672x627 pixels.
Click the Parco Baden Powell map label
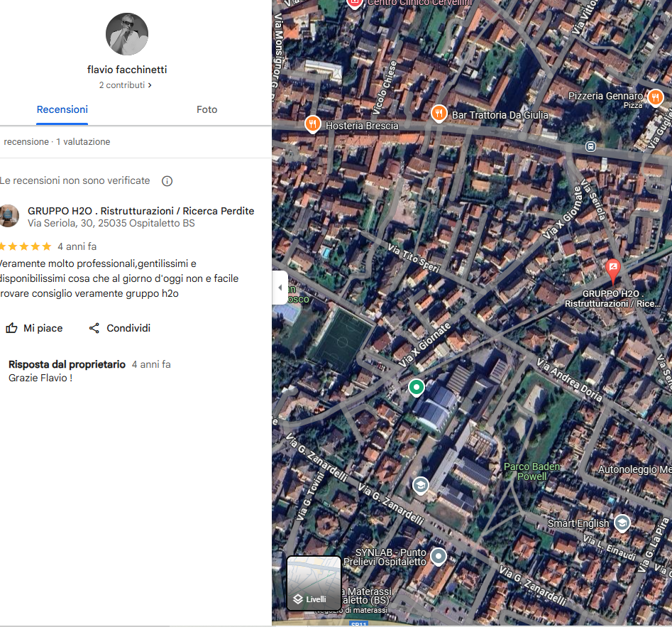click(532, 471)
